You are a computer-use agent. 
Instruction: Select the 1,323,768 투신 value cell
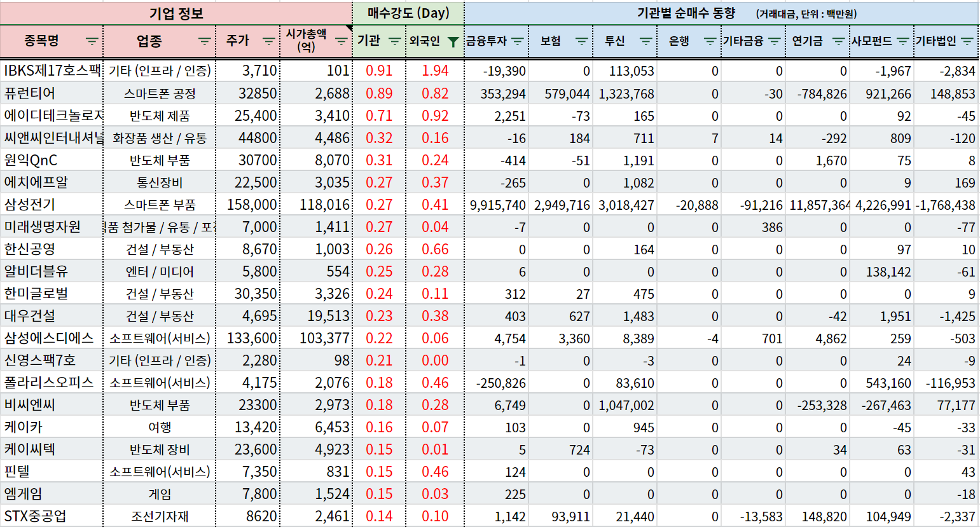tap(625, 93)
